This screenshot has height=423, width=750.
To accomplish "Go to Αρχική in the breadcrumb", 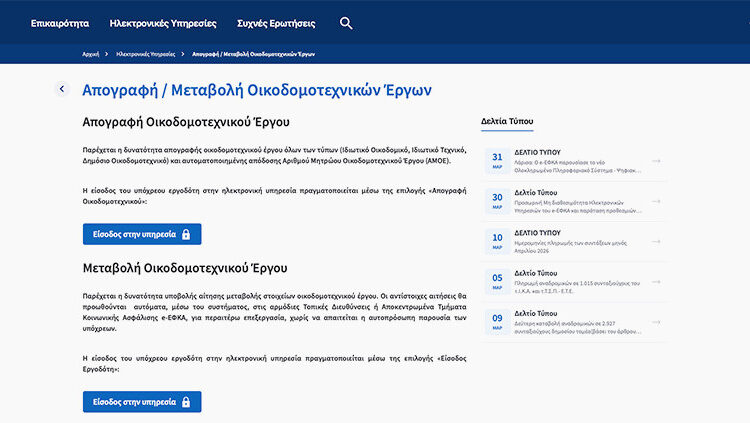I will 90,54.
